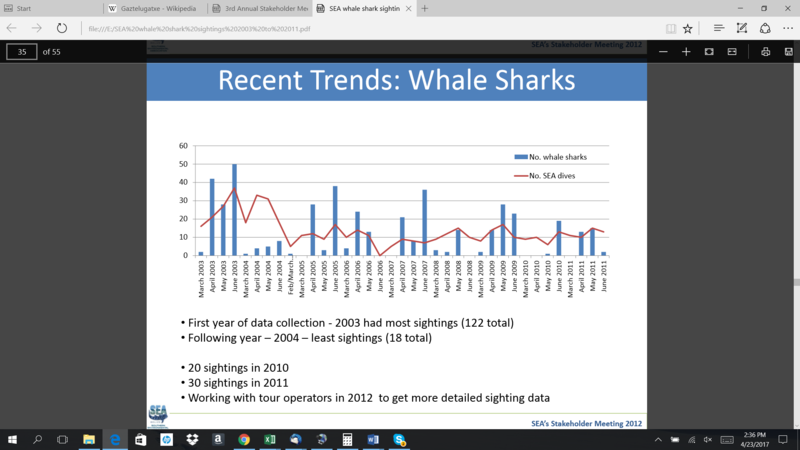Click the PDF page number field

point(21,50)
